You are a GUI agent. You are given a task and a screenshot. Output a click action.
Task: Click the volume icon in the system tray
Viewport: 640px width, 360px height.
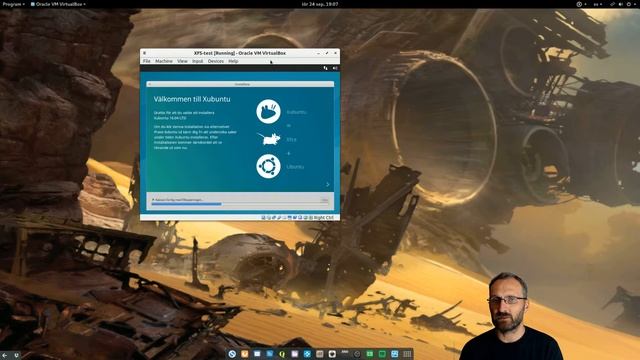(x=620, y=4)
